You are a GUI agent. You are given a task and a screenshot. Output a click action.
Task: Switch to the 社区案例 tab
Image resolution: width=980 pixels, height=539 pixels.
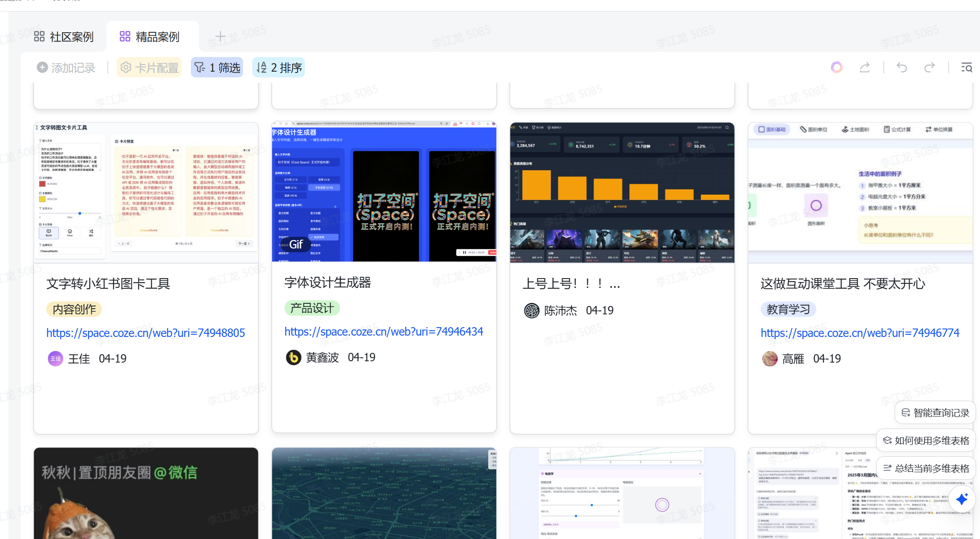pyautogui.click(x=64, y=37)
